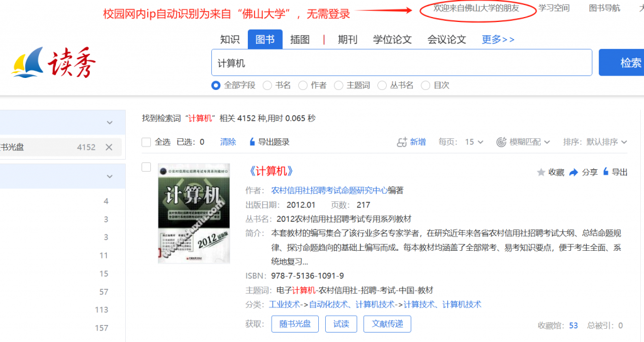
Task: Click the share arrow icon beside 分享
Action: (x=574, y=172)
